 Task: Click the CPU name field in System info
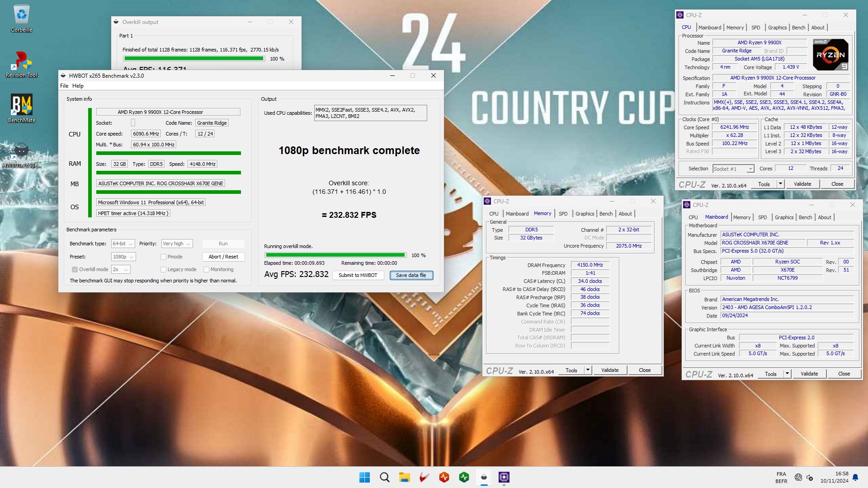168,112
